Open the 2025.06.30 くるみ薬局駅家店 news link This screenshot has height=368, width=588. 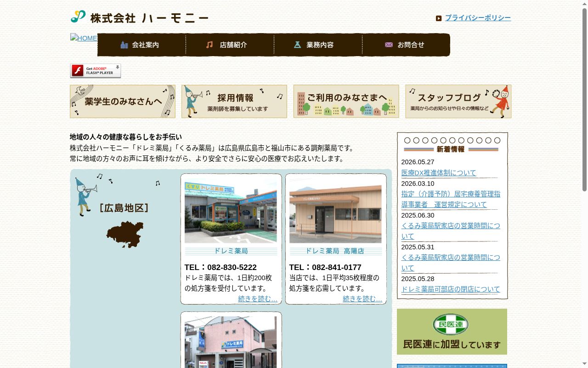click(451, 231)
